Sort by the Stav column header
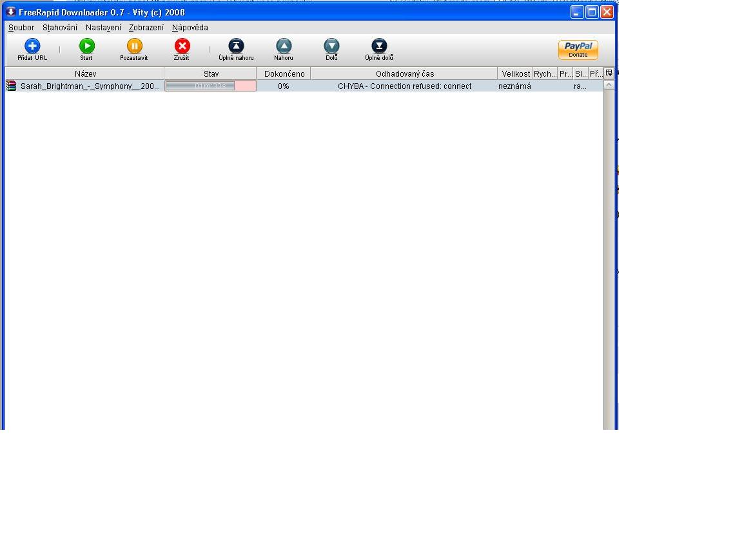 210,73
